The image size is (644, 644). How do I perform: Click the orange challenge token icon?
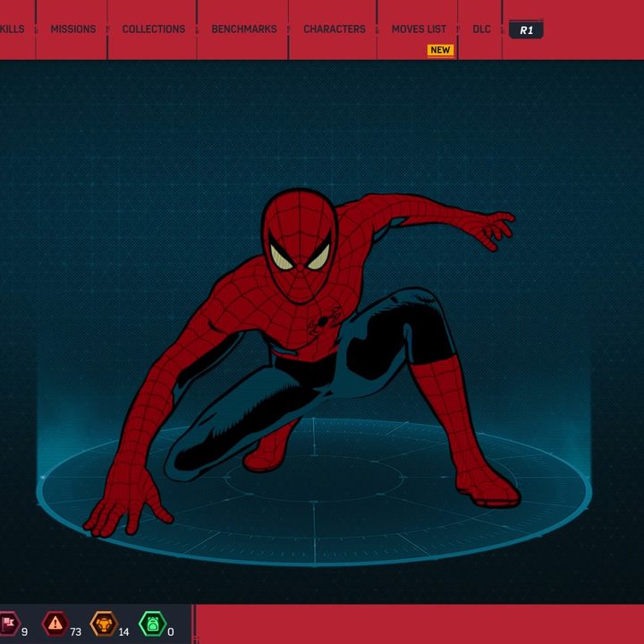[104, 623]
